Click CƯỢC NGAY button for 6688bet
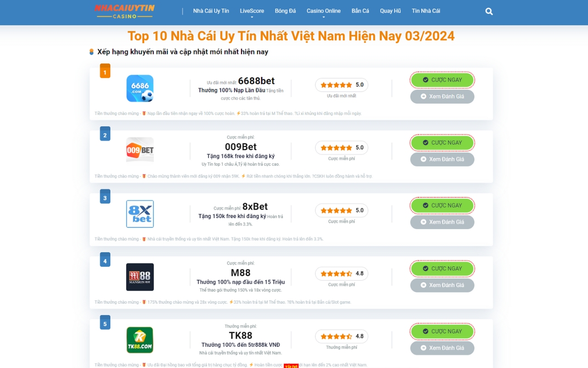This screenshot has height=368, width=588. 442,80
